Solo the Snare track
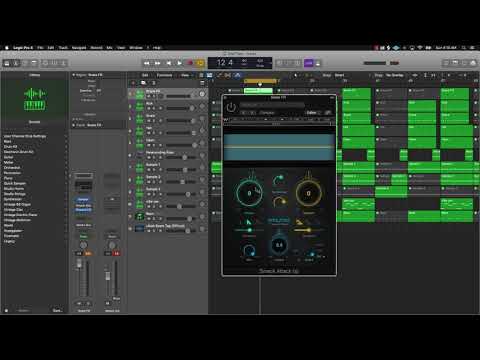This screenshot has height=360, width=480. (x=154, y=121)
